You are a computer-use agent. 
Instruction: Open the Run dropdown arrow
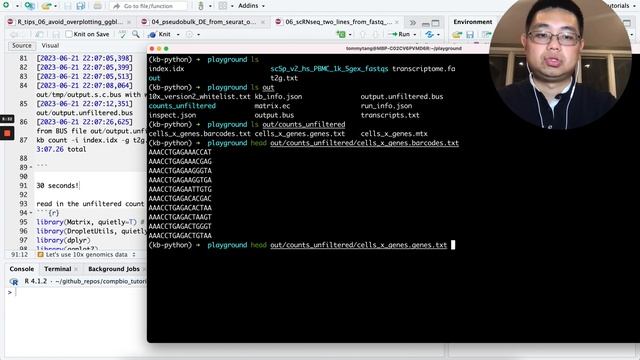(x=415, y=35)
